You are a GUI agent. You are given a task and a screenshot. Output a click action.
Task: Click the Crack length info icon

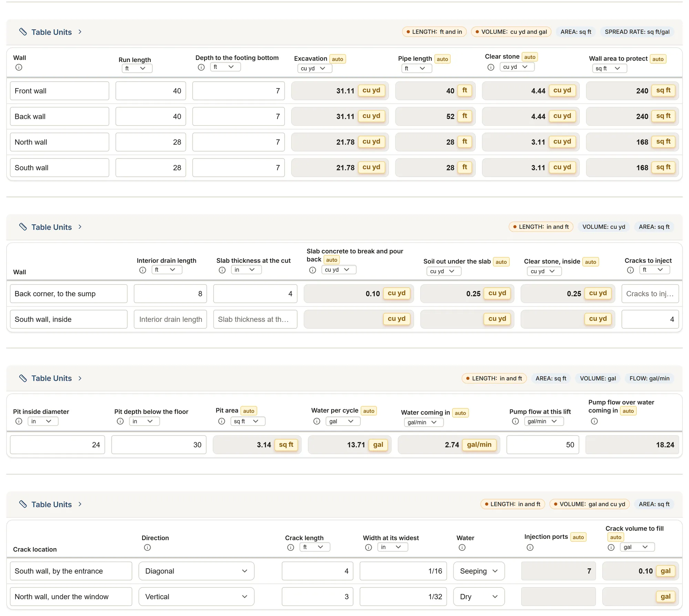291,547
